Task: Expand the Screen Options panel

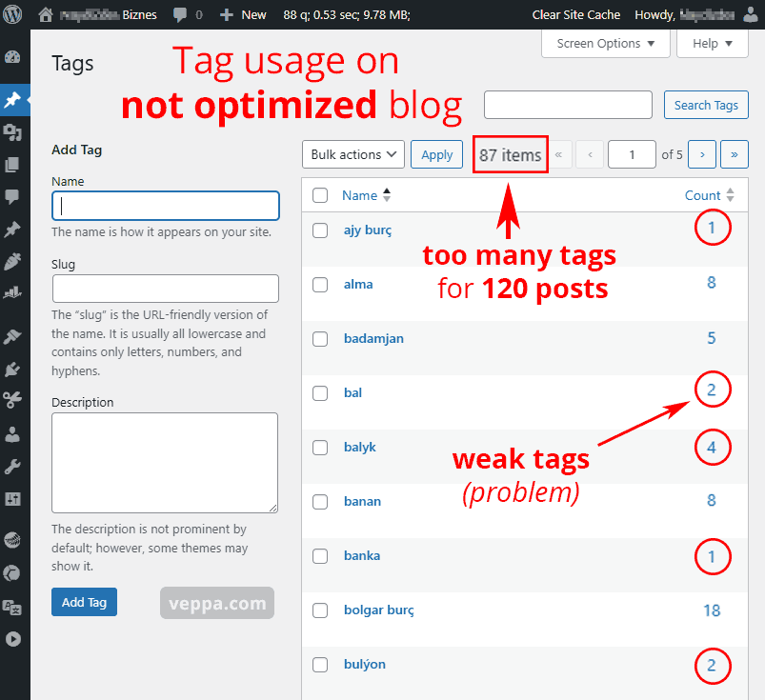Action: click(x=606, y=44)
